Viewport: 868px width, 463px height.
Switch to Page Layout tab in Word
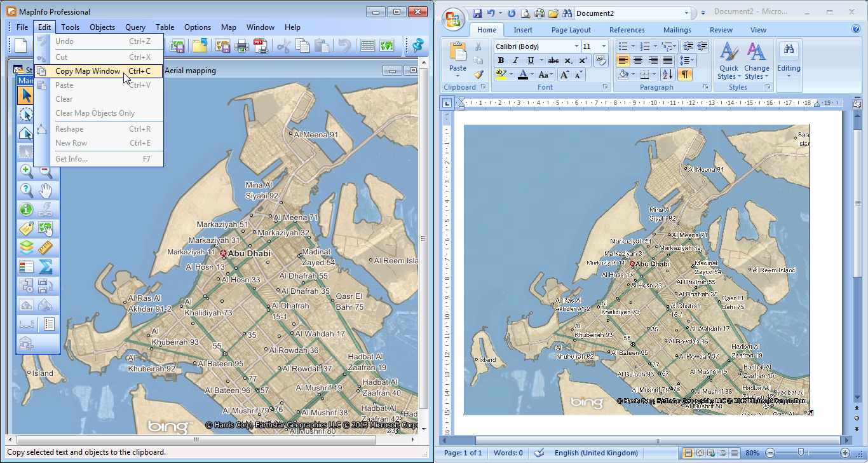[x=571, y=30]
